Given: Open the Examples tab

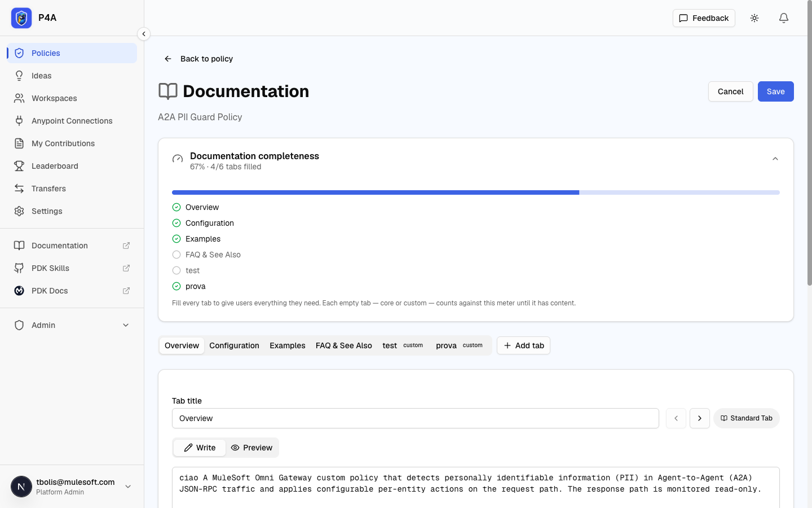Looking at the screenshot, I should [x=288, y=345].
